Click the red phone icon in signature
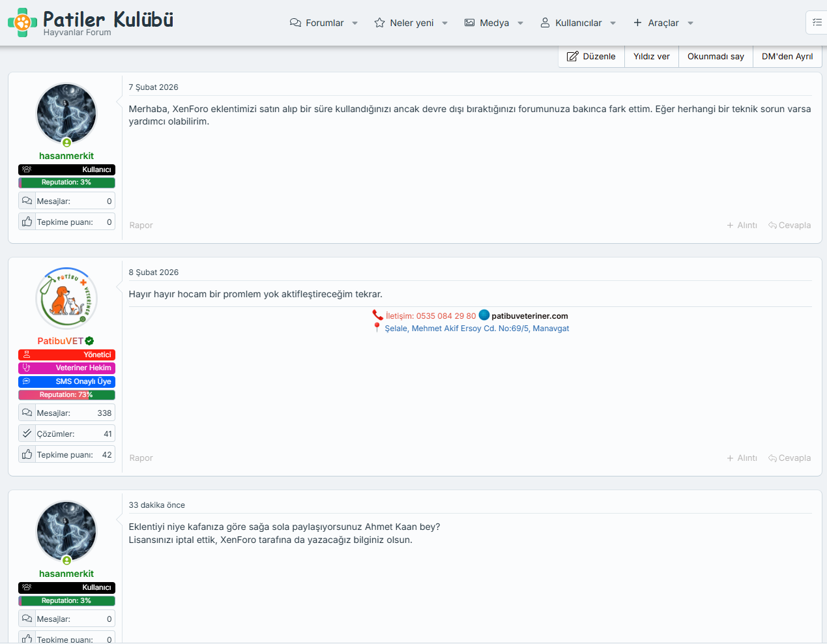The width and height of the screenshot is (827, 644). click(377, 315)
